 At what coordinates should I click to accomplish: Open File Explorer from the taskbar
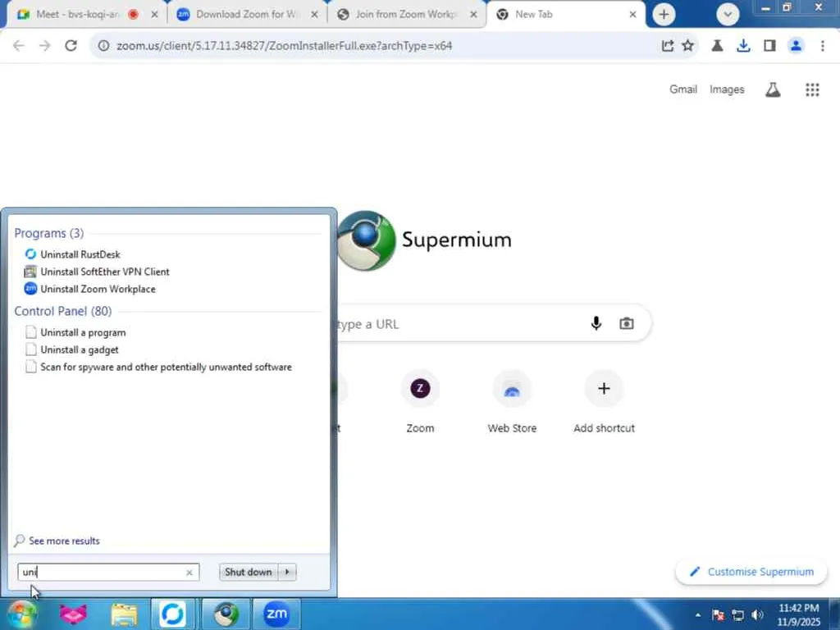coord(124,614)
